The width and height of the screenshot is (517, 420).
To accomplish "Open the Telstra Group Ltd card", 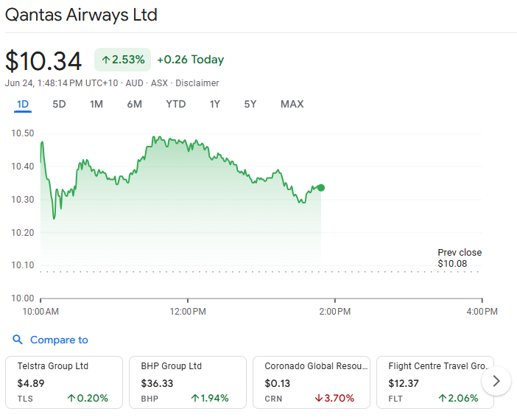I will pos(64,382).
